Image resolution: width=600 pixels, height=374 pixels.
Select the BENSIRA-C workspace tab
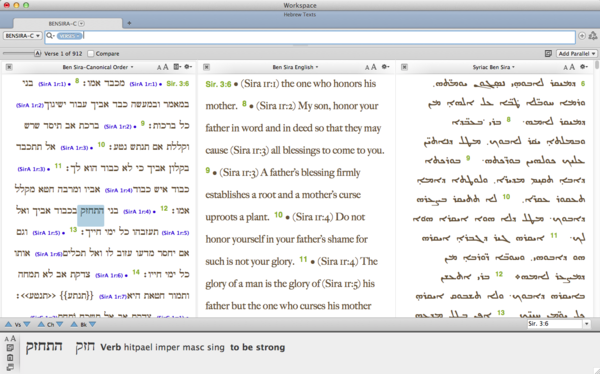(68, 23)
